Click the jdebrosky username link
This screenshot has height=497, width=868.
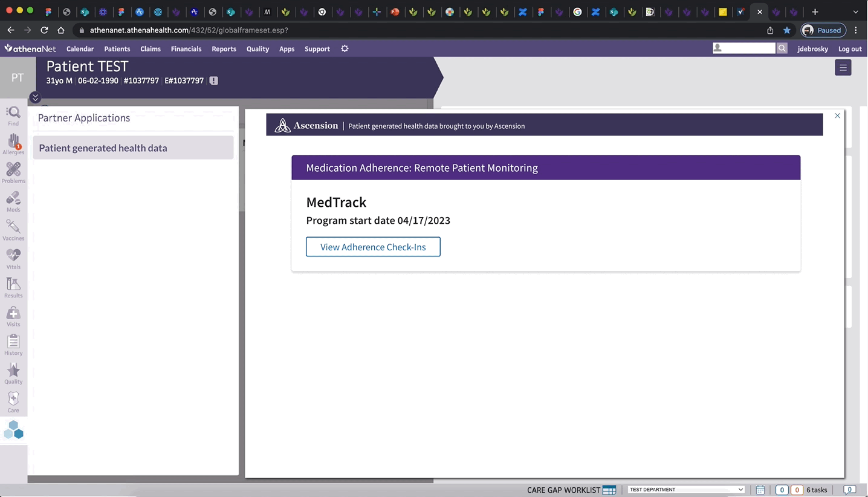(812, 48)
